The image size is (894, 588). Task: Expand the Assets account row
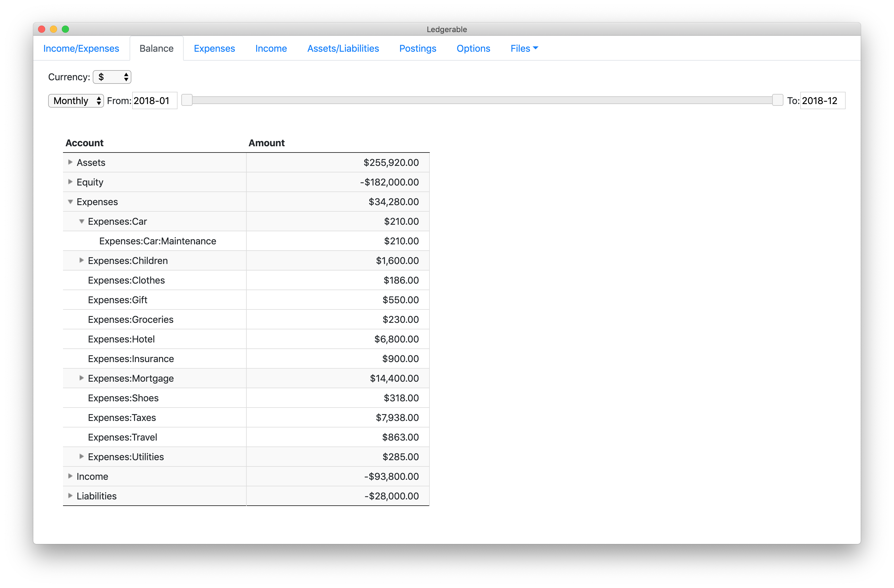70,162
